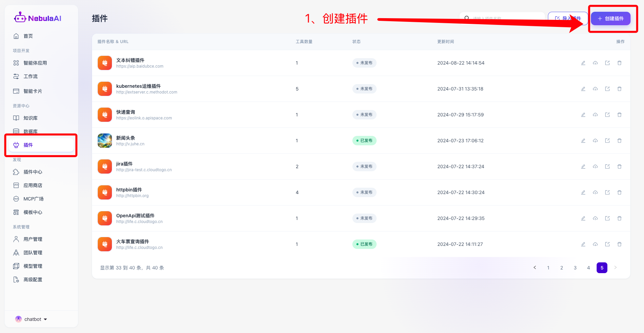The width and height of the screenshot is (644, 333).
Task: Go to previous page with left chevron
Action: pyautogui.click(x=535, y=268)
